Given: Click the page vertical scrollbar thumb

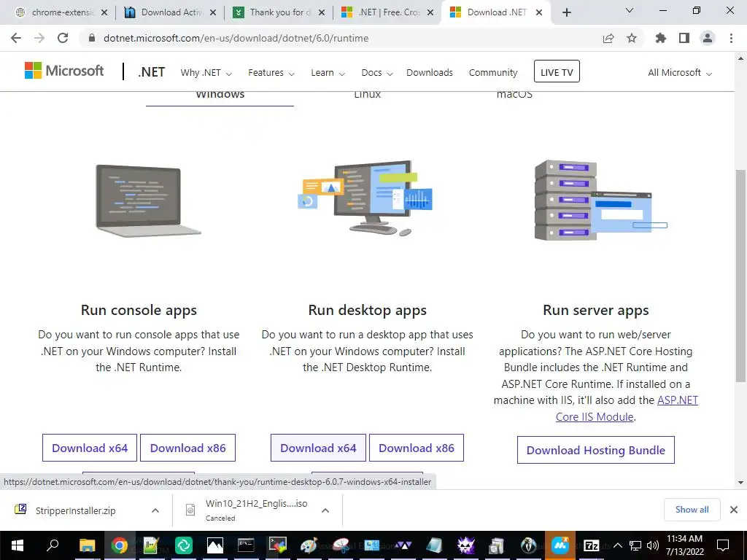Looking at the screenshot, I should (x=740, y=275).
